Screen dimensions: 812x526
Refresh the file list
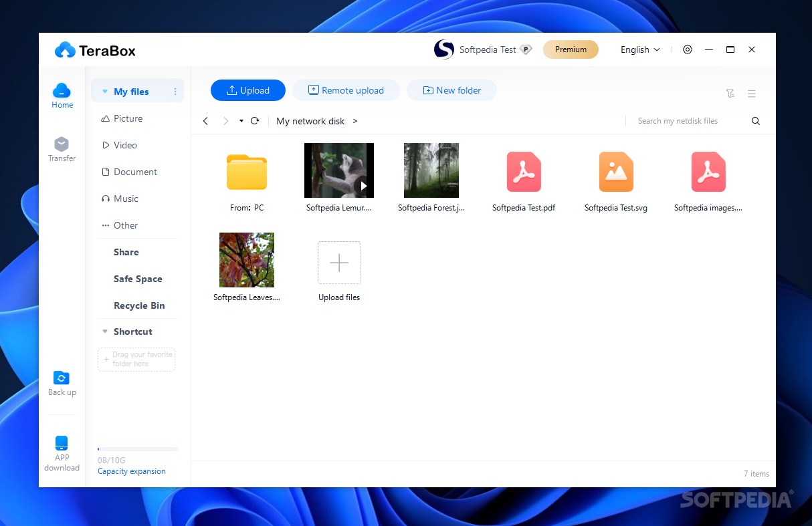(255, 121)
